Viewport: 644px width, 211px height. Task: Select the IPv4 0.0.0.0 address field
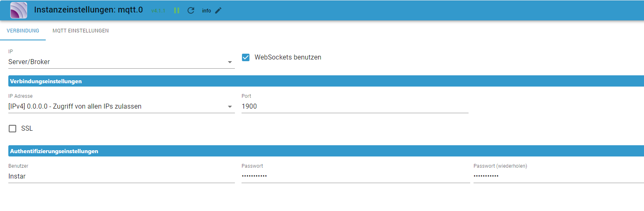(121, 107)
